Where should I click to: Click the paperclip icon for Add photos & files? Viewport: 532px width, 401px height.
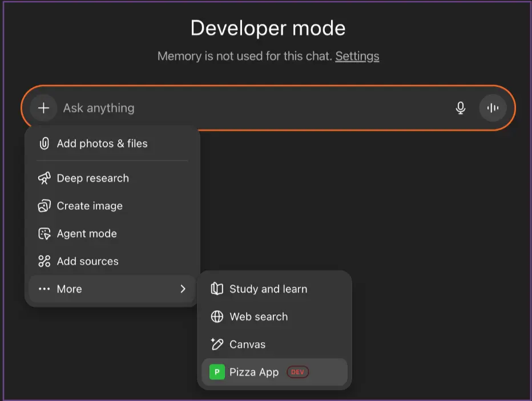click(44, 144)
